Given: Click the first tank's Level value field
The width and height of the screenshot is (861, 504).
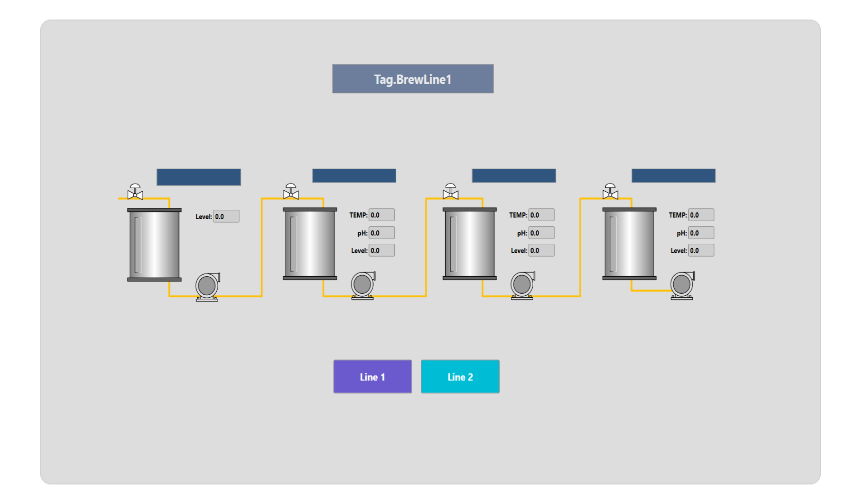Looking at the screenshot, I should (226, 217).
